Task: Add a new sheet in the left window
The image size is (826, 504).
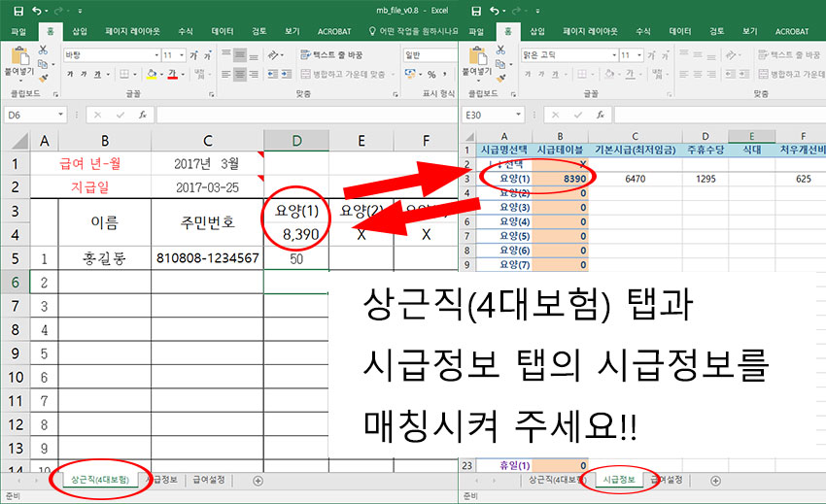Action: click(x=258, y=480)
